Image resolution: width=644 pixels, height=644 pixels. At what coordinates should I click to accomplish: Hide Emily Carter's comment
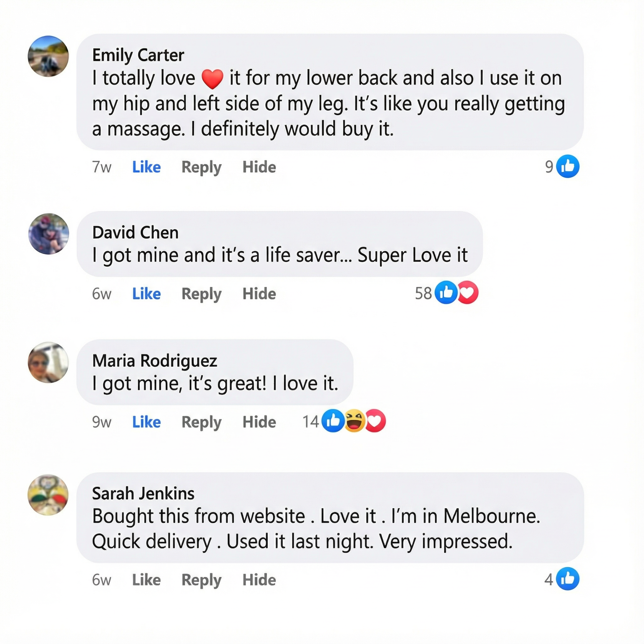259,167
